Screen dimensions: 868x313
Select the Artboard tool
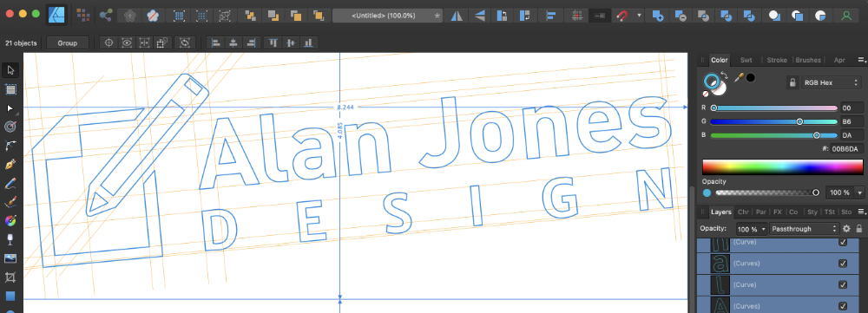(10, 89)
